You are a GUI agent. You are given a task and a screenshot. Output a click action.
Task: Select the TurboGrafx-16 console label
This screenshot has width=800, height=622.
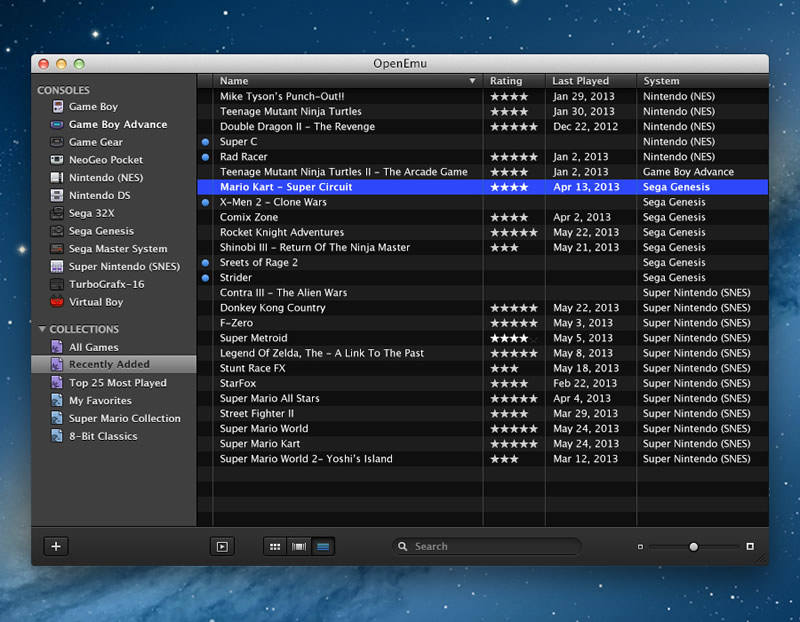(x=107, y=284)
